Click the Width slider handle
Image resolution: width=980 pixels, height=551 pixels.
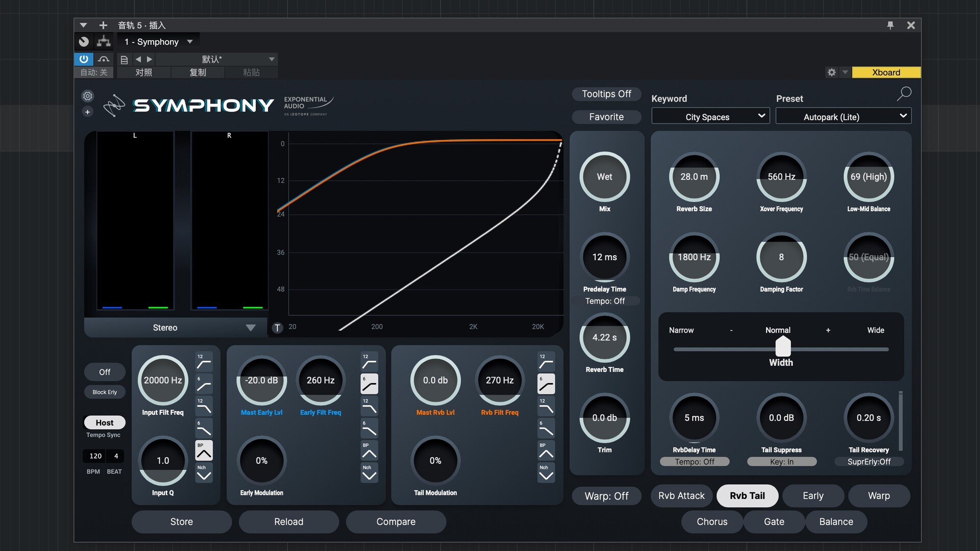click(x=783, y=347)
